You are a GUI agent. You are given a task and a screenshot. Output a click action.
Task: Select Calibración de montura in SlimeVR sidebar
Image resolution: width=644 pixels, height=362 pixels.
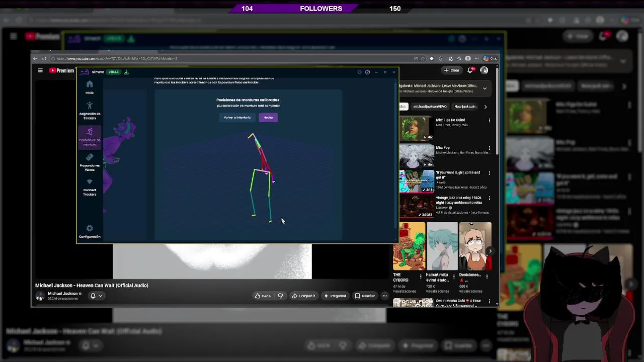click(x=90, y=137)
